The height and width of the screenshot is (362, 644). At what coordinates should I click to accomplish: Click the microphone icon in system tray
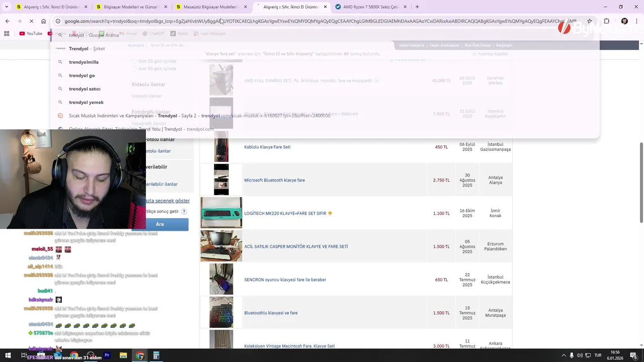(572, 355)
